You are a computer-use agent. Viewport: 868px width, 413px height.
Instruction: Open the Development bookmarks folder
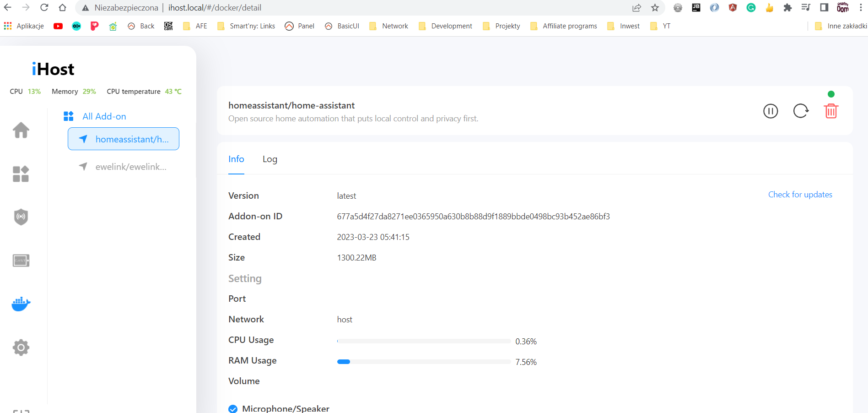[x=445, y=26]
